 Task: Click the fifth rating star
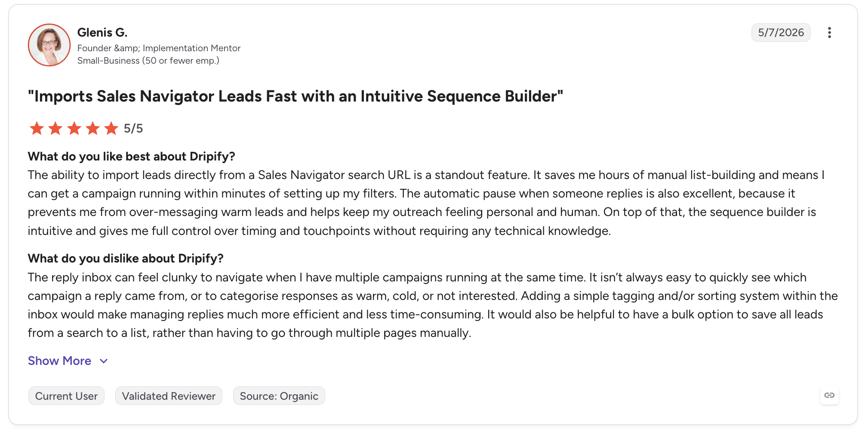pyautogui.click(x=111, y=128)
